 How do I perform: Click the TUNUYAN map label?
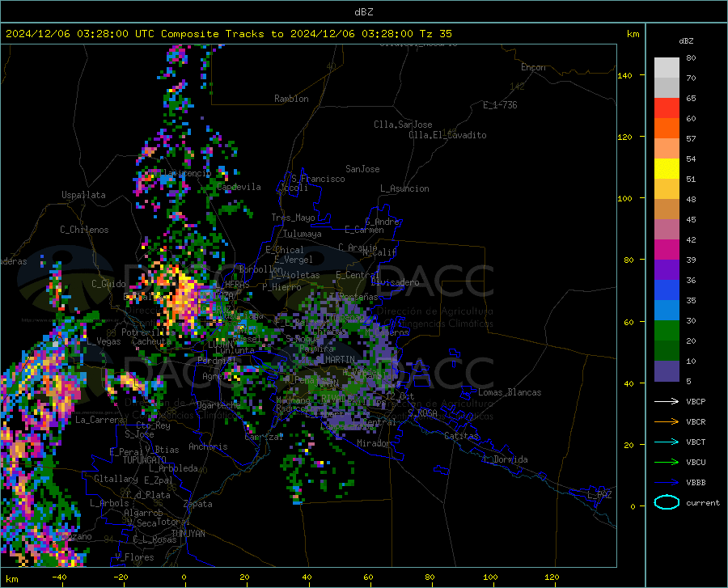188,534
